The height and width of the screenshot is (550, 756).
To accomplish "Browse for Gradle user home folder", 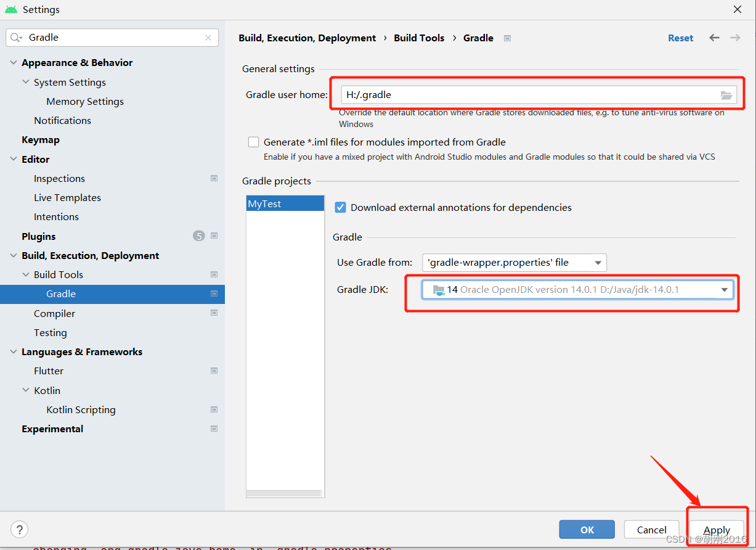I will click(726, 95).
